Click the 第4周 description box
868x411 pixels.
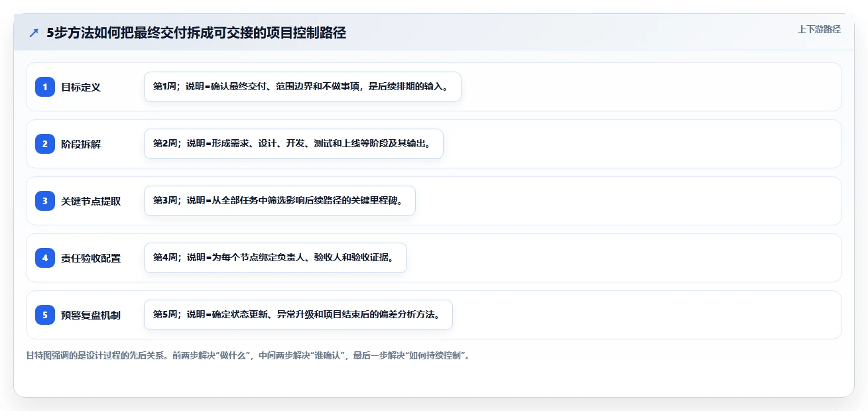275,258
